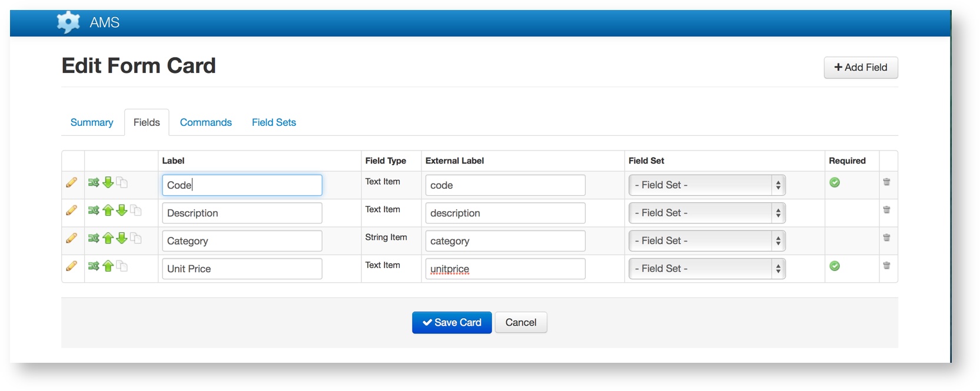Click the move-up arrow in Description row

[x=108, y=210]
